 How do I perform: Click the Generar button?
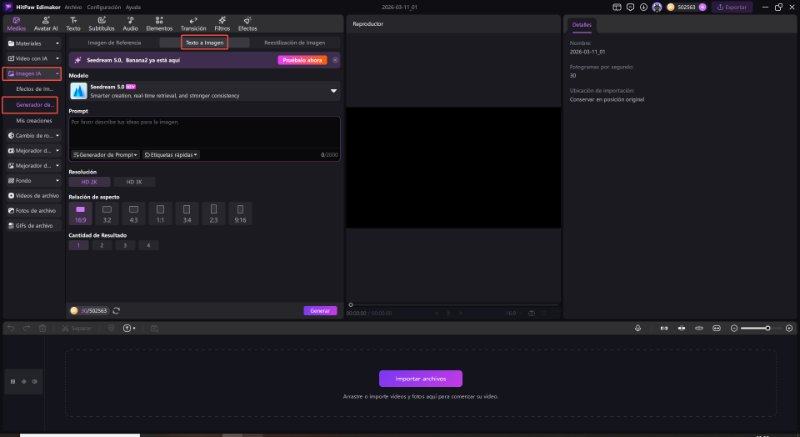(320, 311)
